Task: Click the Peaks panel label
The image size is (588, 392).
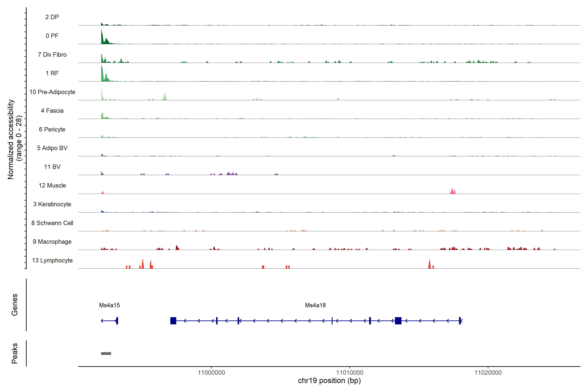Action: (15, 353)
